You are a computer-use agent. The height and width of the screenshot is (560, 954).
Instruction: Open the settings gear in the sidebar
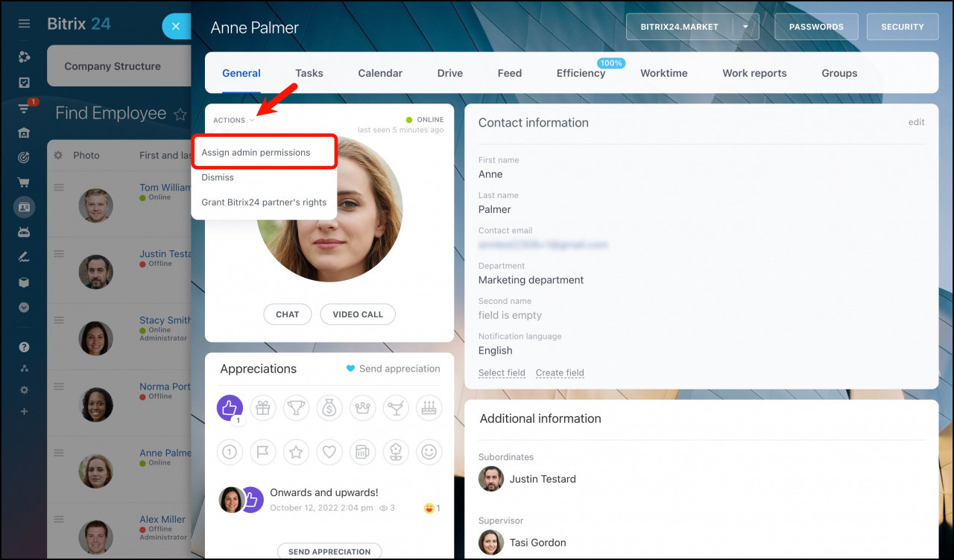coord(24,390)
